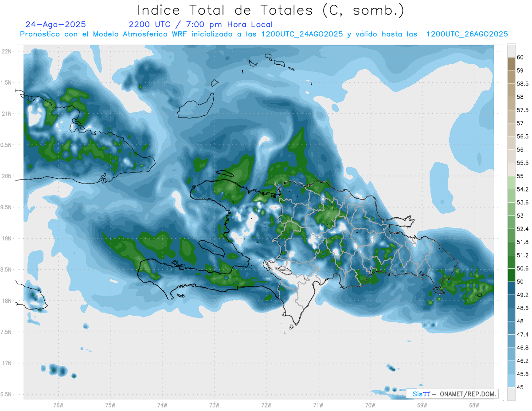Click the 22N latitude axis label

tap(7, 51)
